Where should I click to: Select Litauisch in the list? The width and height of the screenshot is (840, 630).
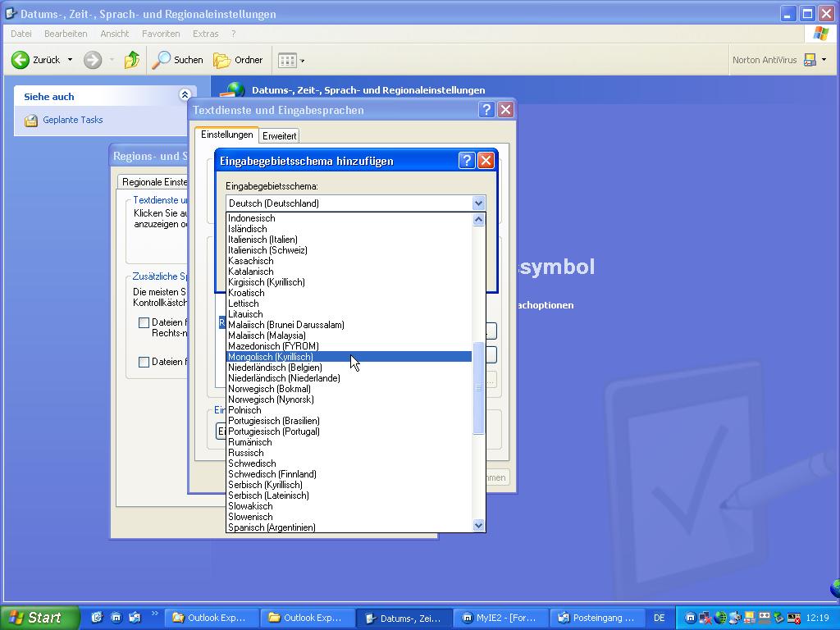349,314
